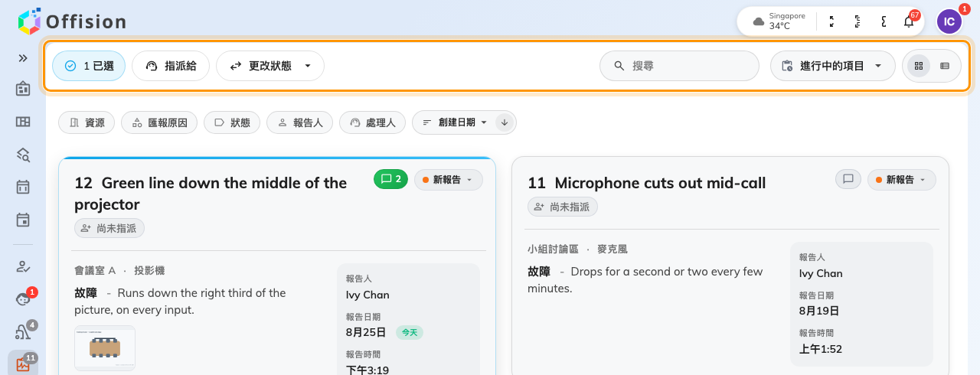Open 新報告 status dropdown on report 12

(449, 180)
